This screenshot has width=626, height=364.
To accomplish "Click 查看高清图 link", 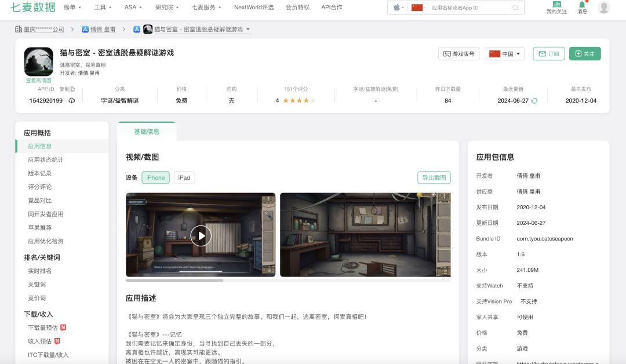I will pyautogui.click(x=39, y=81).
